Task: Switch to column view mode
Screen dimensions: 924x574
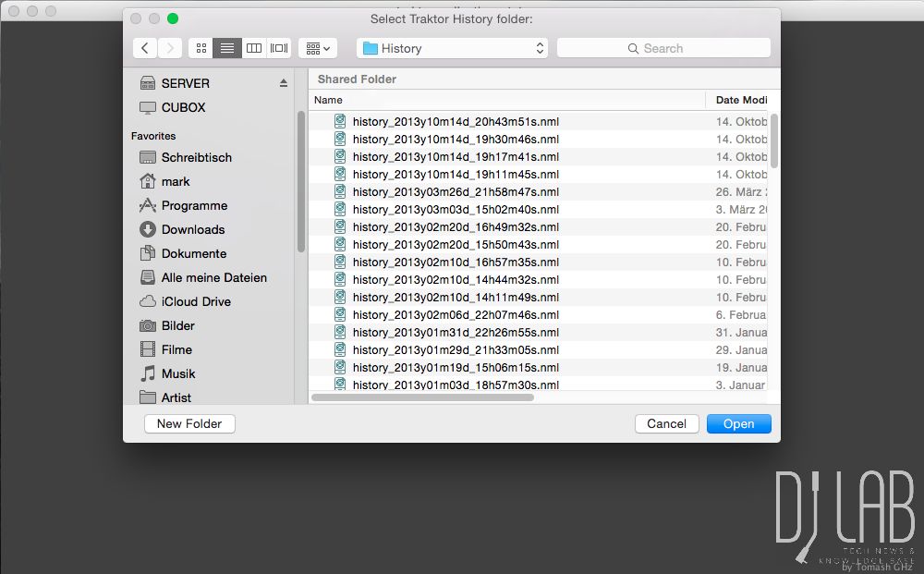Action: 253,48
